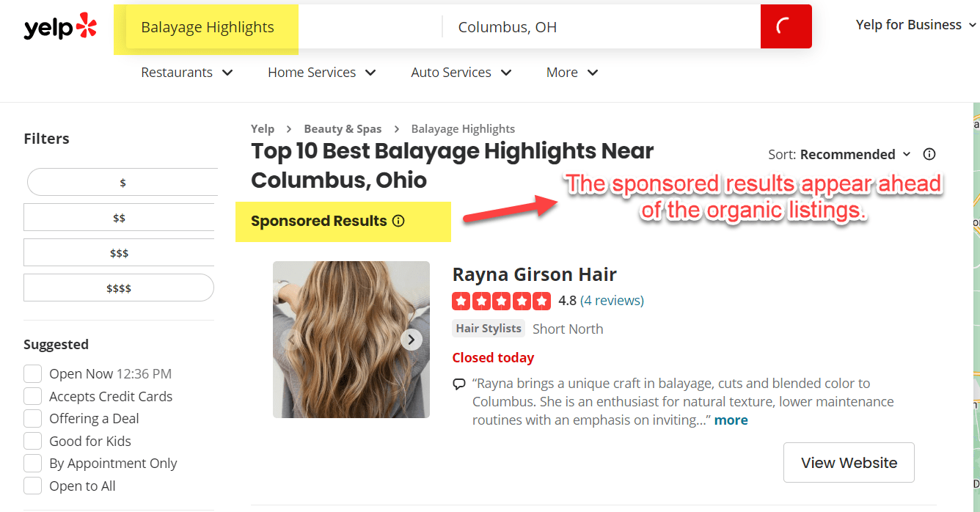Viewport: 980px width, 512px height.
Task: Expand the Restaurants dropdown
Action: click(187, 73)
